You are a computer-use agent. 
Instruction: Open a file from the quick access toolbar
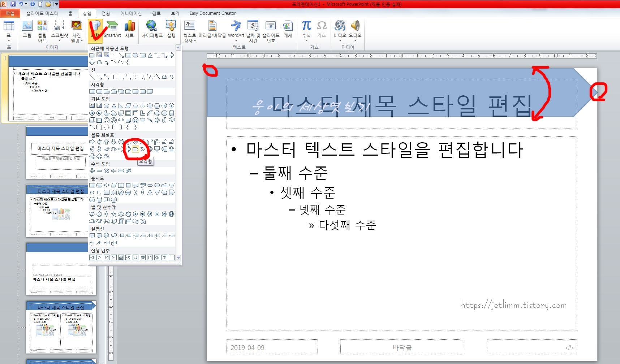[x=48, y=4]
